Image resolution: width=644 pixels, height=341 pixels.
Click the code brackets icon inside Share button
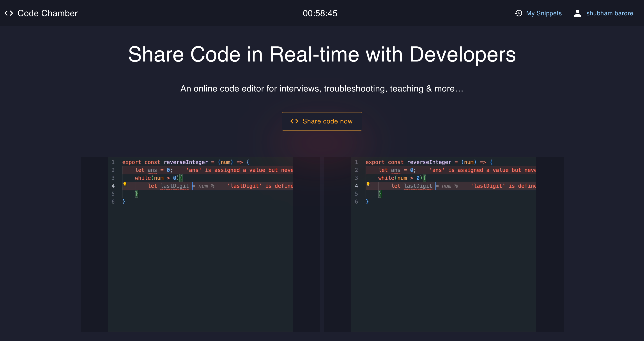[294, 121]
